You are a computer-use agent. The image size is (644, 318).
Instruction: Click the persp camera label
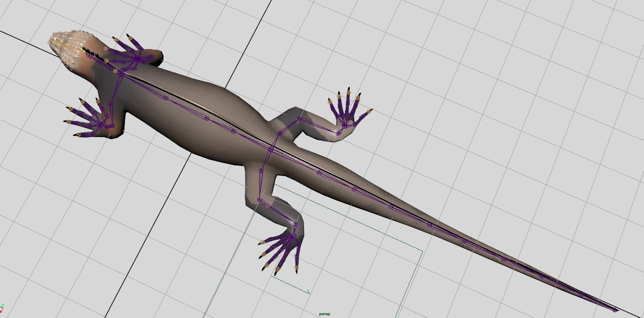pyautogui.click(x=324, y=314)
